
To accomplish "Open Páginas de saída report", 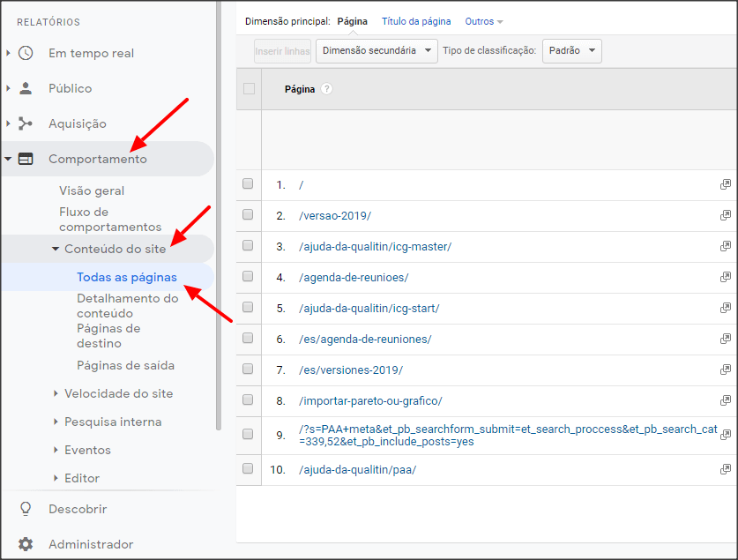I will (x=126, y=366).
